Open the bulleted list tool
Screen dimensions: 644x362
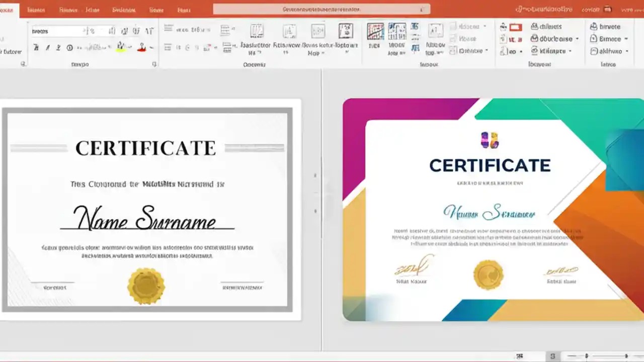point(168,29)
